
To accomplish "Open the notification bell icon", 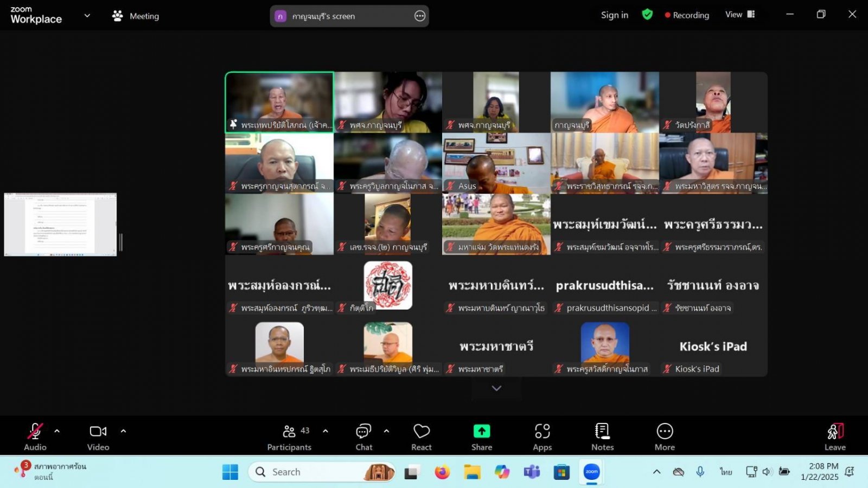I will [x=850, y=472].
